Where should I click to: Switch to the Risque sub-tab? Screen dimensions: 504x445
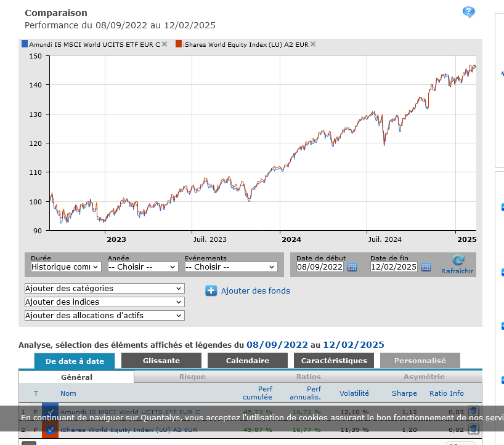click(192, 377)
